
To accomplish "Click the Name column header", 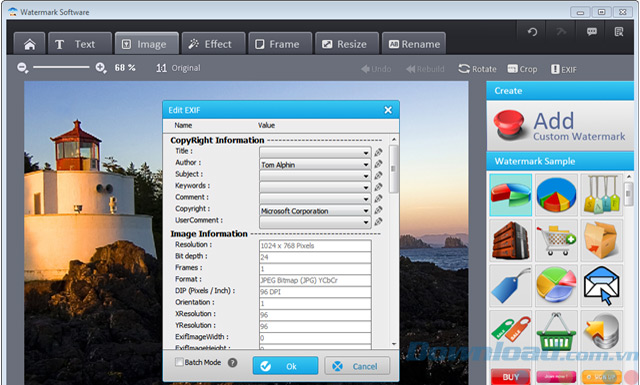I will point(183,125).
